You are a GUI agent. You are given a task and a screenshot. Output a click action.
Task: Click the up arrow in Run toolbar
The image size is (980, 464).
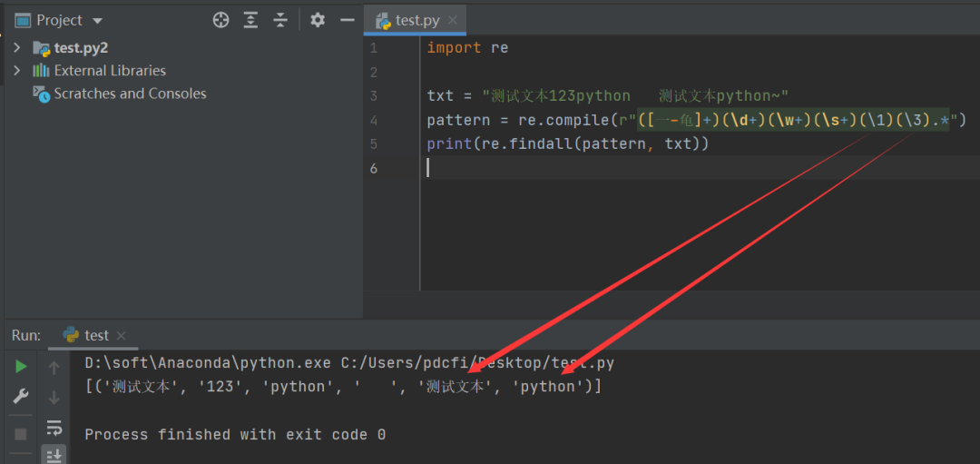(x=54, y=369)
